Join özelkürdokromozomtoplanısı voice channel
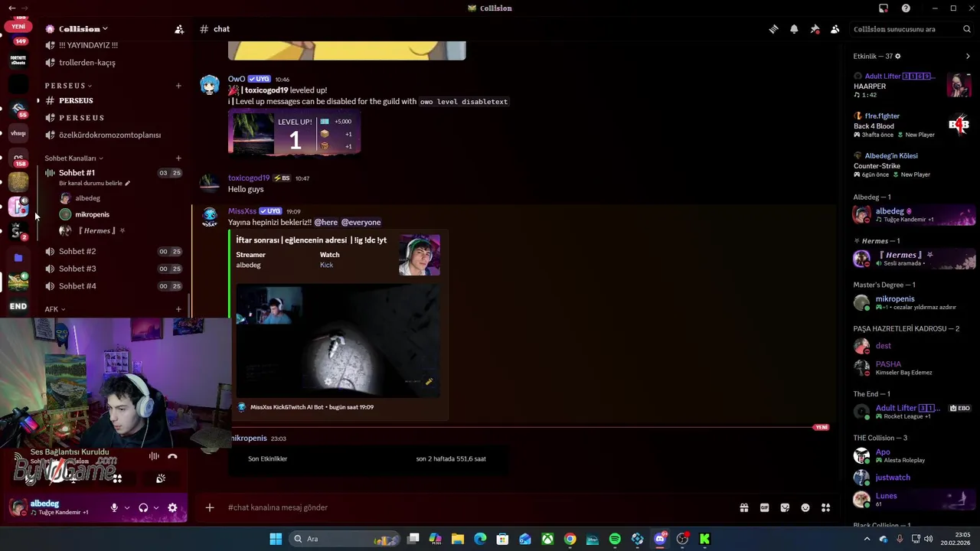 pos(111,135)
